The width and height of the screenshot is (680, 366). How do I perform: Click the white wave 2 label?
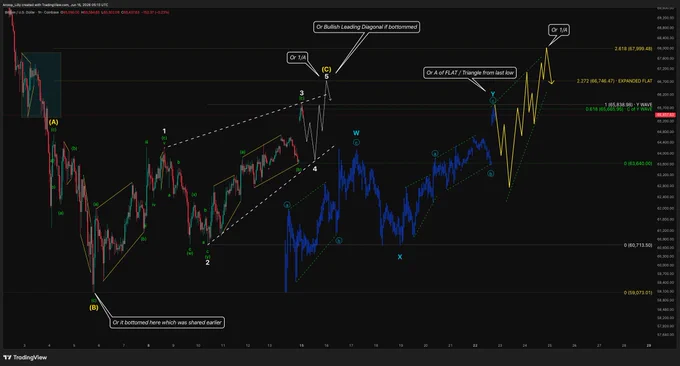coord(207,262)
